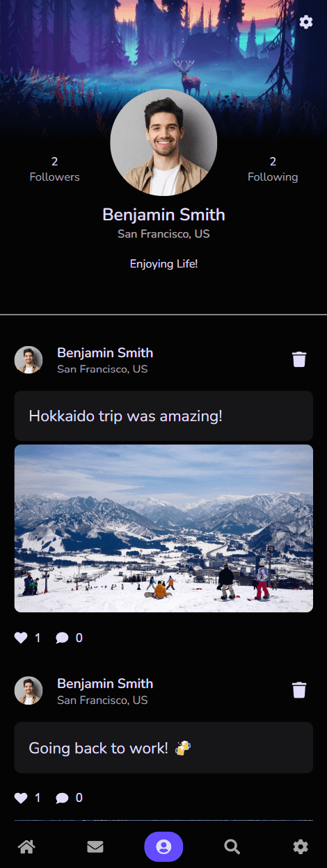
Task: Open Benjamin Smith name on first post
Action: tap(105, 352)
